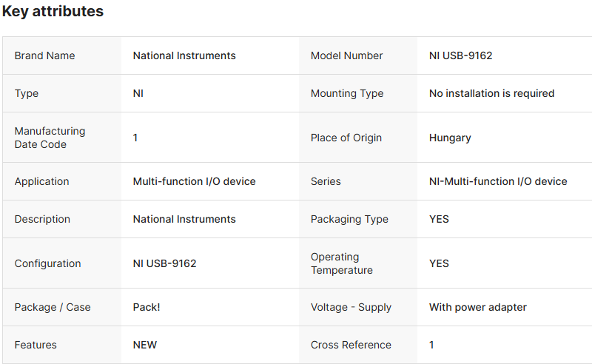The image size is (592, 364).
Task: Click the Multi-function I/O device application value
Action: (x=194, y=181)
